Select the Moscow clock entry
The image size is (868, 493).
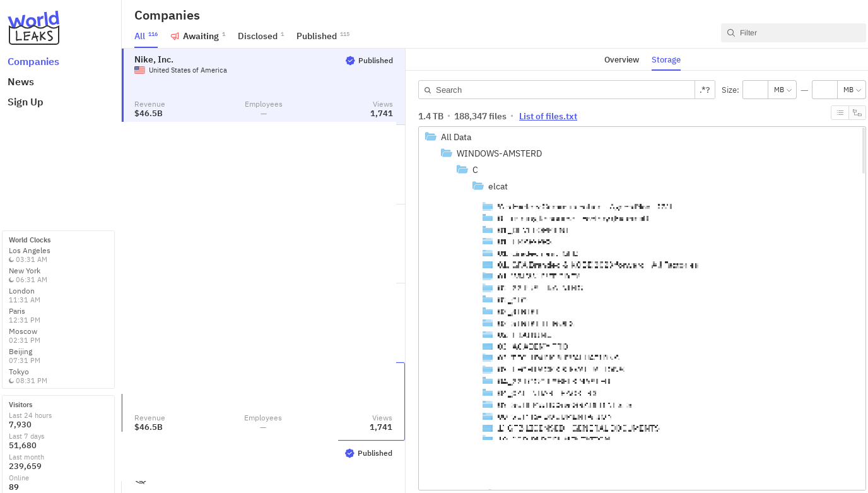click(x=25, y=336)
